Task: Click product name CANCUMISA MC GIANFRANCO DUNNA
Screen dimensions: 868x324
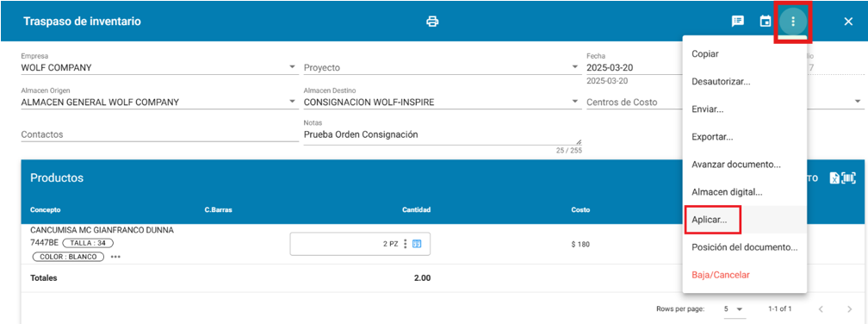Action: pos(102,230)
